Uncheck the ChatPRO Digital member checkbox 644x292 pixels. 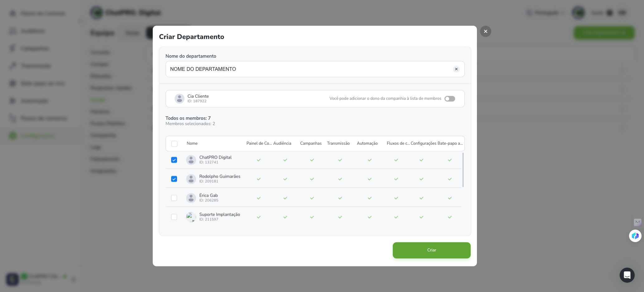174,160
